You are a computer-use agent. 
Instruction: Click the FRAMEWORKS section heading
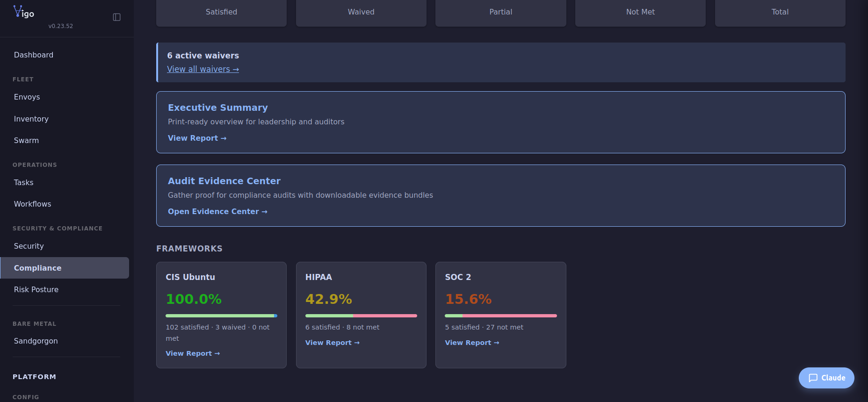(x=189, y=249)
